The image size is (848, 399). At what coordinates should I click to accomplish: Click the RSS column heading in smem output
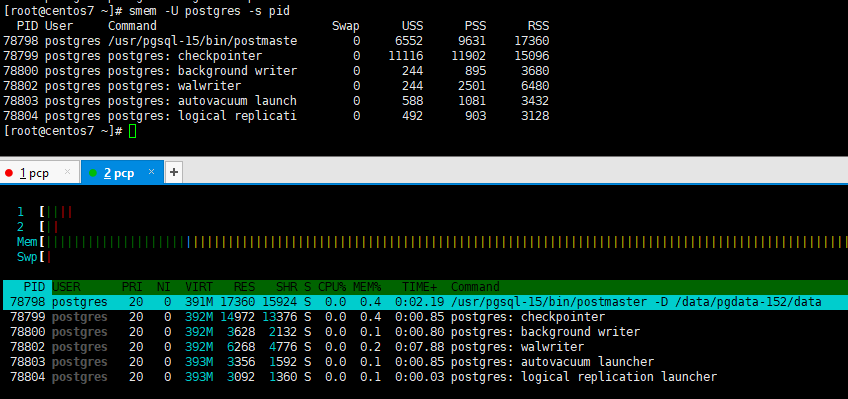pyautogui.click(x=539, y=26)
